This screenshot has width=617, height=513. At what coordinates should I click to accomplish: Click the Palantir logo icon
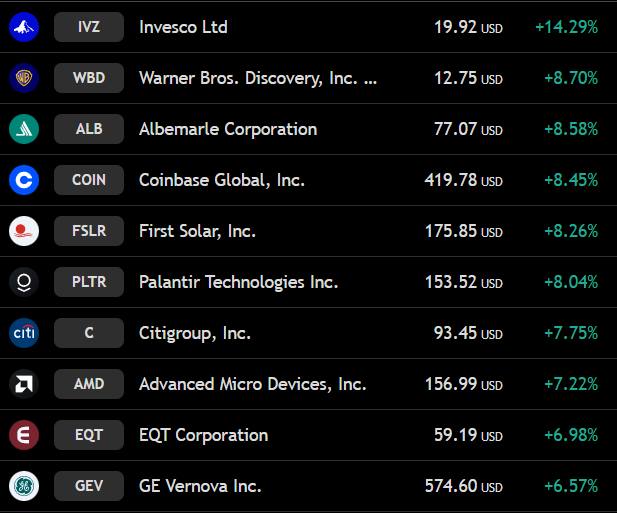24,282
